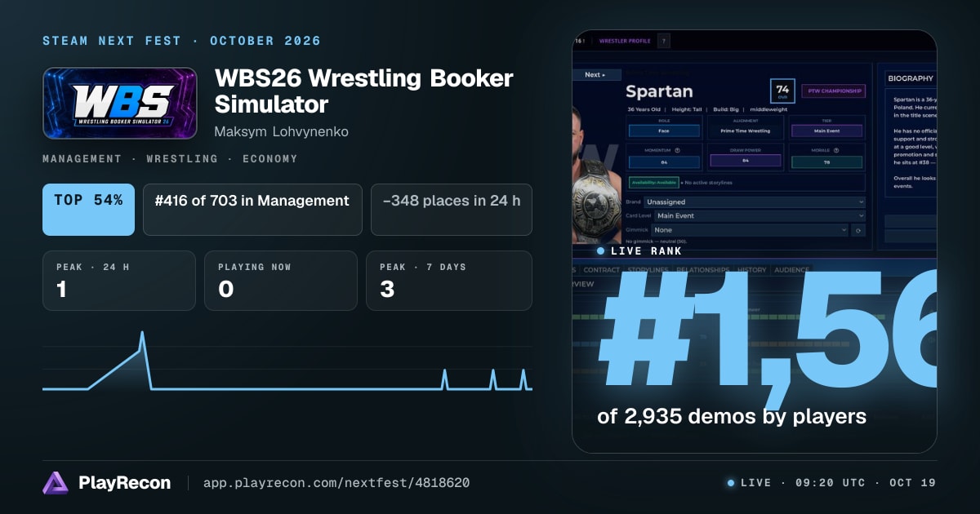Screen dimensions: 980x514
Task: Click the Draw Power 84 value bar
Action: (746, 160)
